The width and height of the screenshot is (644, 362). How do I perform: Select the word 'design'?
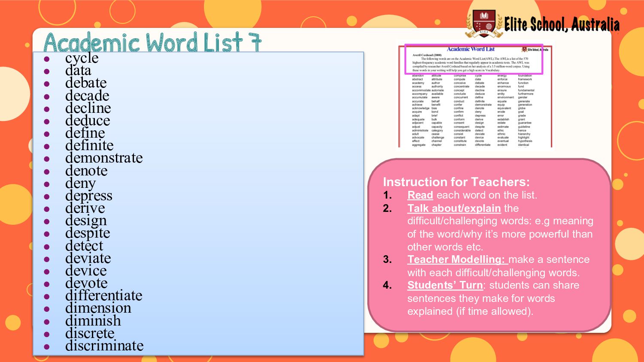(86, 221)
